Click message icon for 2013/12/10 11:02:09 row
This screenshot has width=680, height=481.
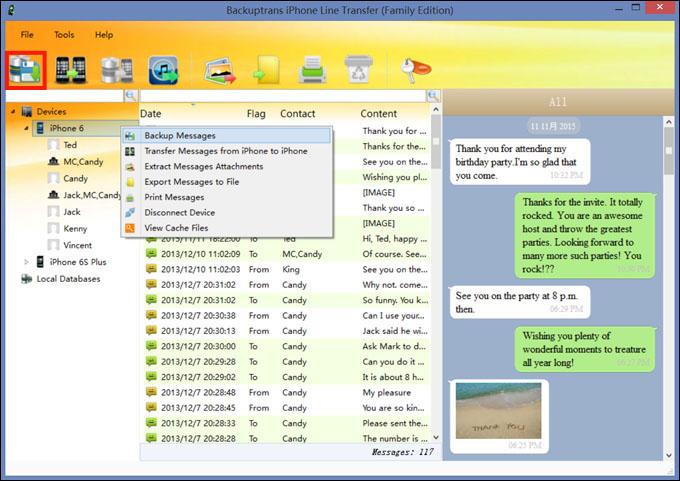click(151, 254)
